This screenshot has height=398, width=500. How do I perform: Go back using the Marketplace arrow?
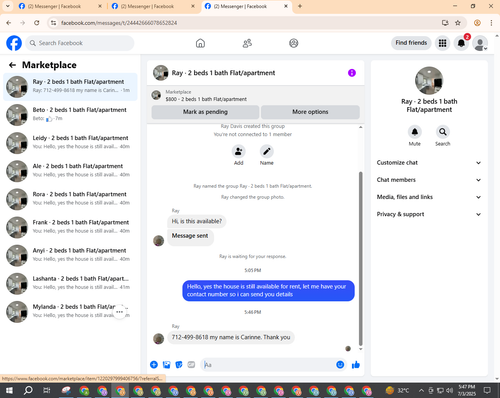(12, 65)
